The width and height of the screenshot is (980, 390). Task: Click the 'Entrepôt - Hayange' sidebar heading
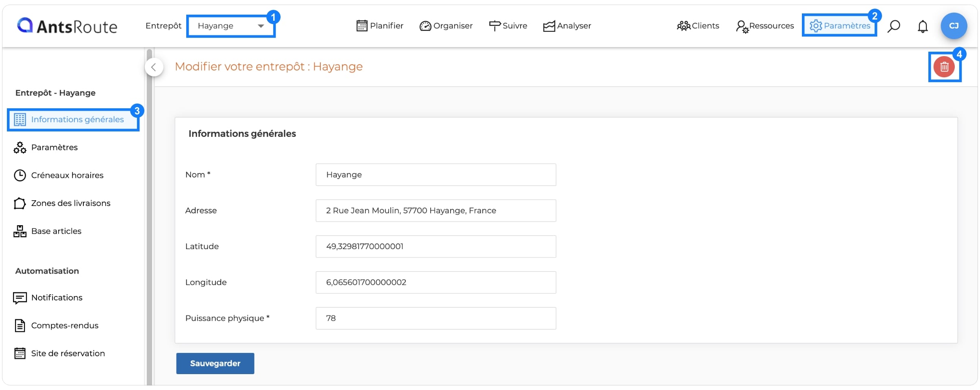55,93
